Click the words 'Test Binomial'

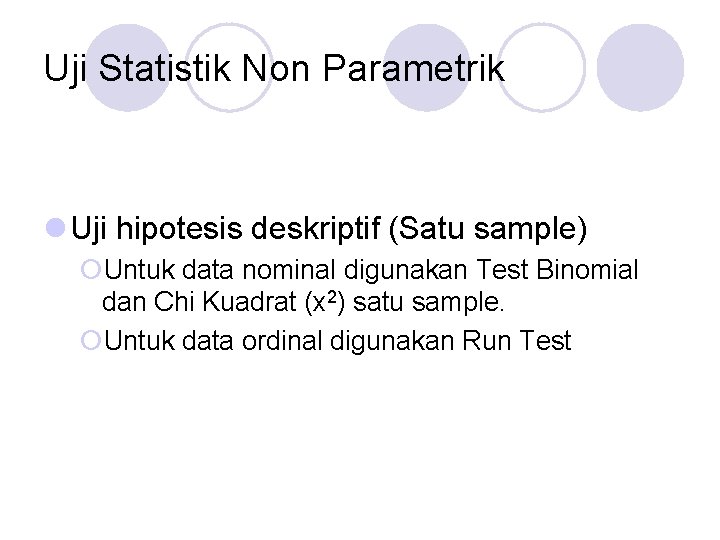pyautogui.click(x=557, y=270)
